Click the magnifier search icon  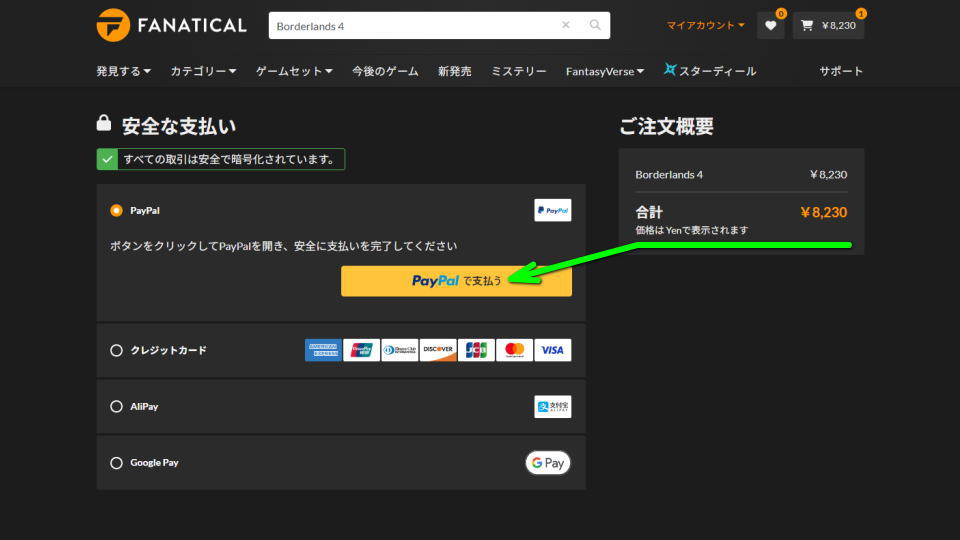pos(594,25)
